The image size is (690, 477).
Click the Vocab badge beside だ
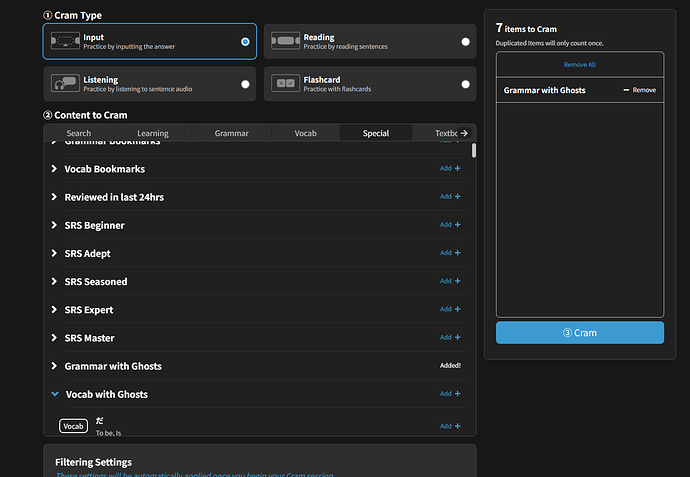point(73,426)
